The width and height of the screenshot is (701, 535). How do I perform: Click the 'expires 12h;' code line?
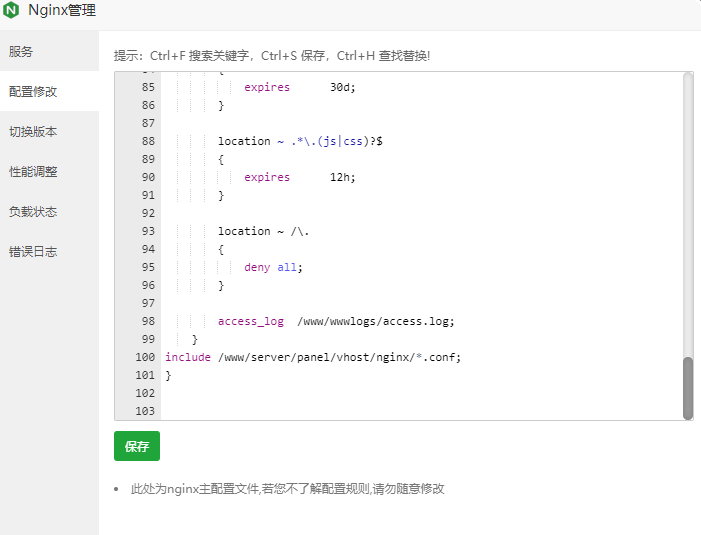pyautogui.click(x=300, y=177)
